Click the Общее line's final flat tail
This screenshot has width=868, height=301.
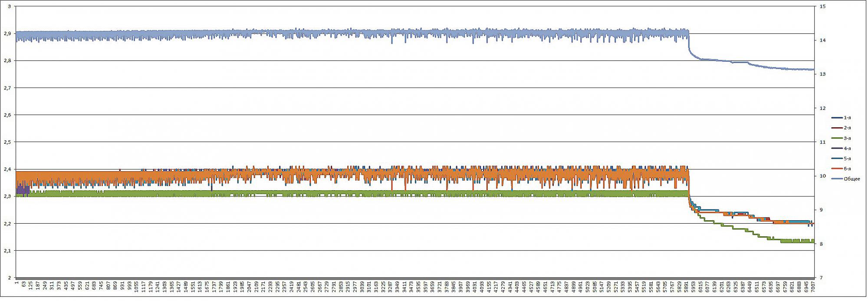[803, 69]
